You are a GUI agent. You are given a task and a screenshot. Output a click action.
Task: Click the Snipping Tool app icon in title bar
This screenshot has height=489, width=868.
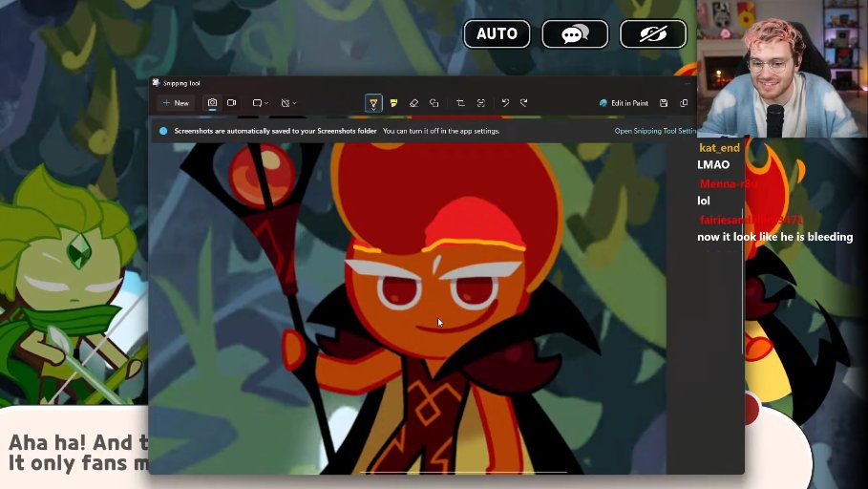156,83
